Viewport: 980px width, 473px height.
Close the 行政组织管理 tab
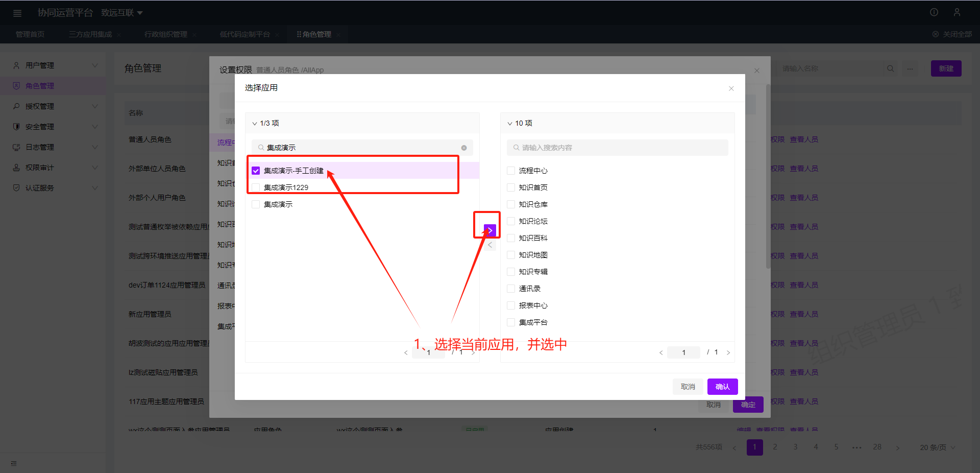[194, 35]
